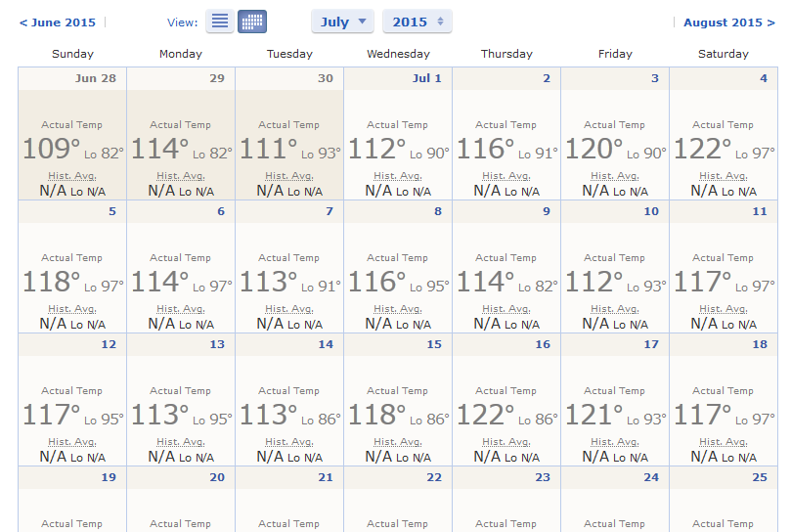The image size is (791, 532).
Task: Go to previous month June 2015
Action: [58, 22]
